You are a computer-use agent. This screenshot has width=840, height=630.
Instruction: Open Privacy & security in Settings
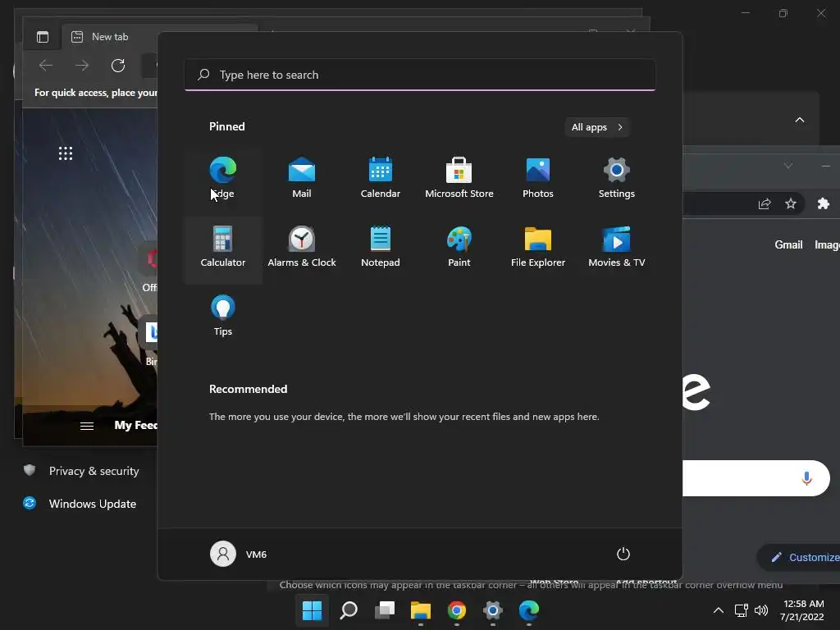point(81,471)
